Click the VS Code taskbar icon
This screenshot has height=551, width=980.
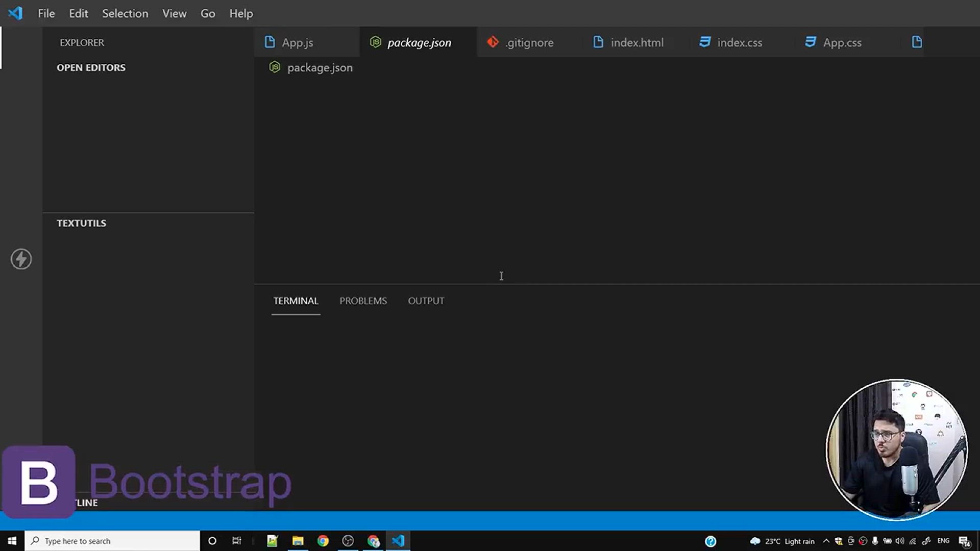[x=398, y=541]
